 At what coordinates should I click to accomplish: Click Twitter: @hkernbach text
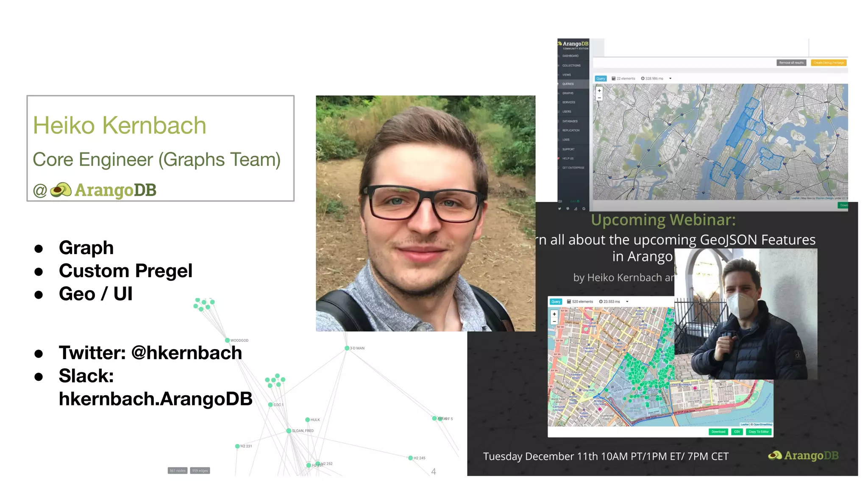pos(150,352)
